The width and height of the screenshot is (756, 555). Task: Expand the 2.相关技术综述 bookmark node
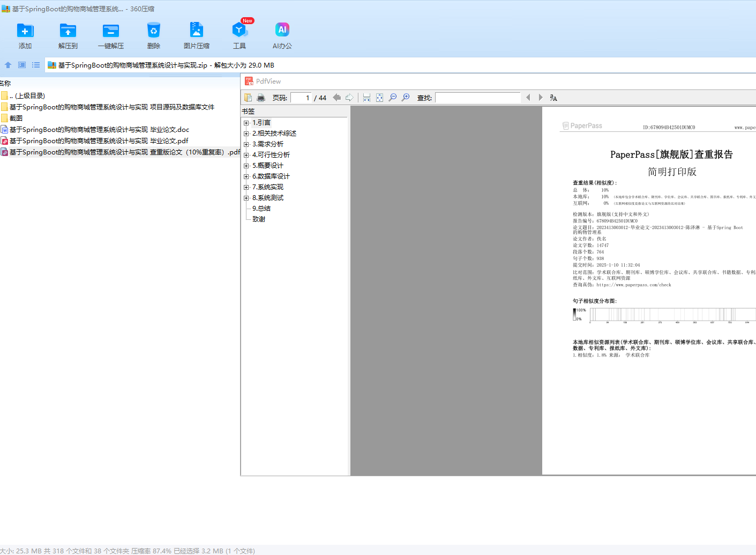click(x=246, y=134)
